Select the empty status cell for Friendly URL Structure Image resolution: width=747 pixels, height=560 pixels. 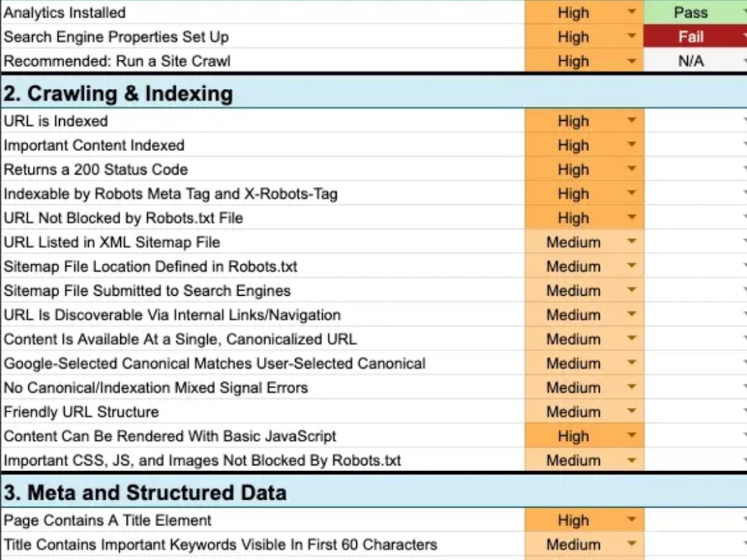pos(695,411)
